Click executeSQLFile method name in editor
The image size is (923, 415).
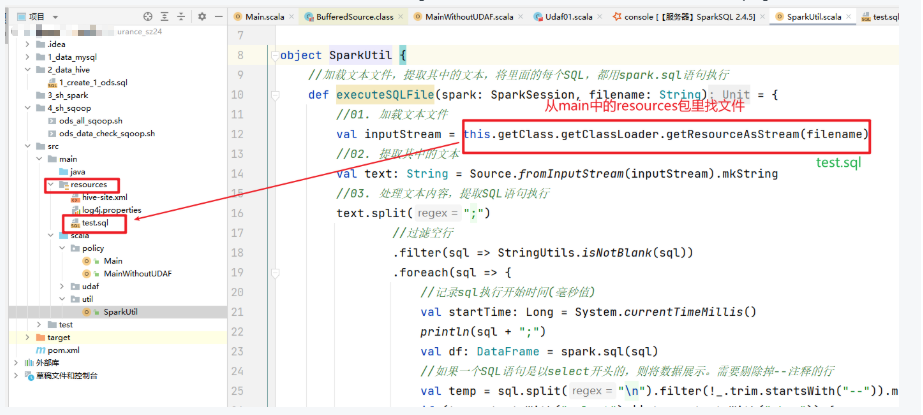[385, 95]
